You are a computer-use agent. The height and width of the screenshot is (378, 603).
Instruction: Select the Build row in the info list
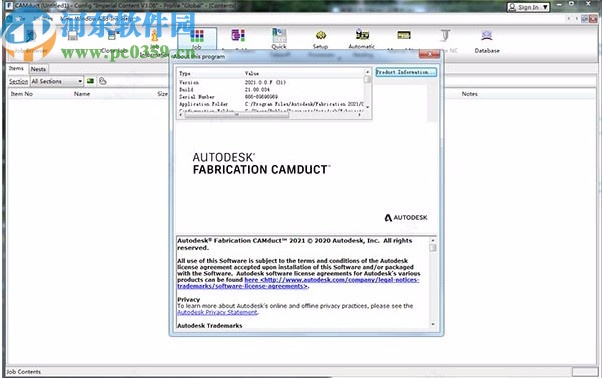(271, 90)
